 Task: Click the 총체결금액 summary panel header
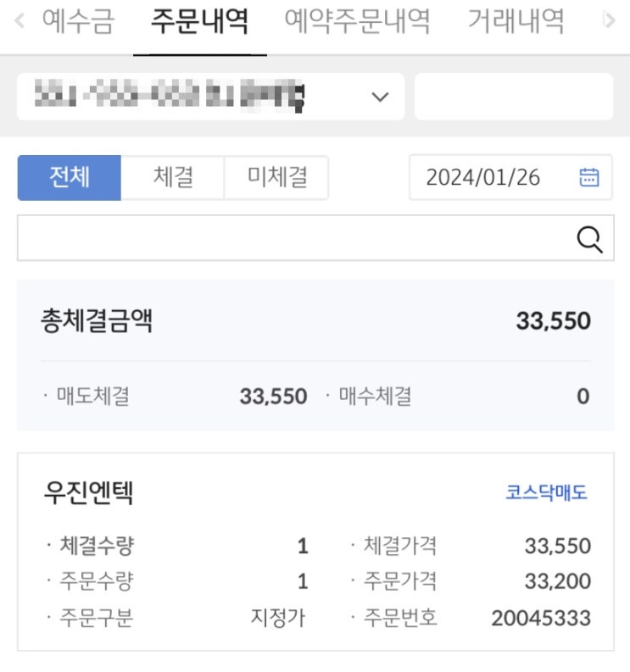pos(97,321)
